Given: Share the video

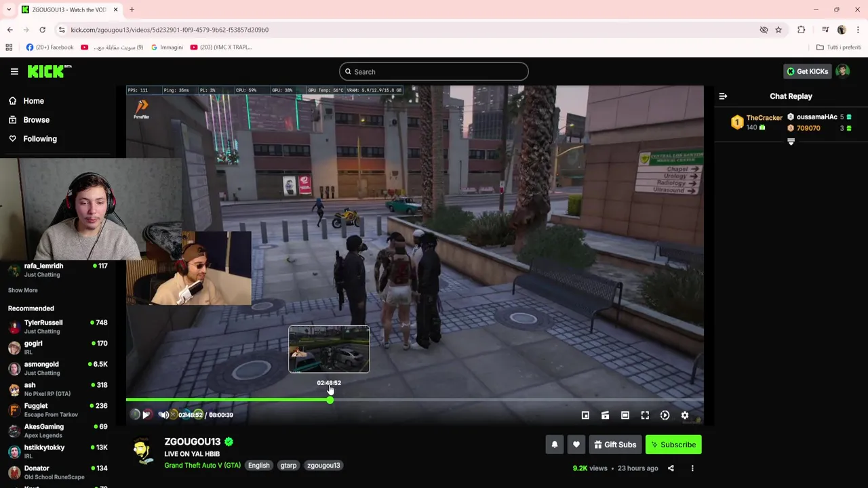Looking at the screenshot, I should point(671,468).
